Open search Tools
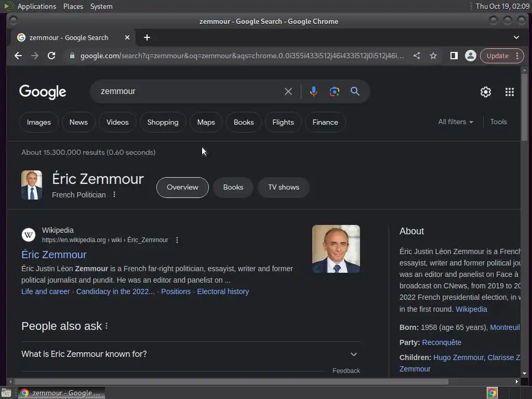The height and width of the screenshot is (399, 532). pos(498,122)
